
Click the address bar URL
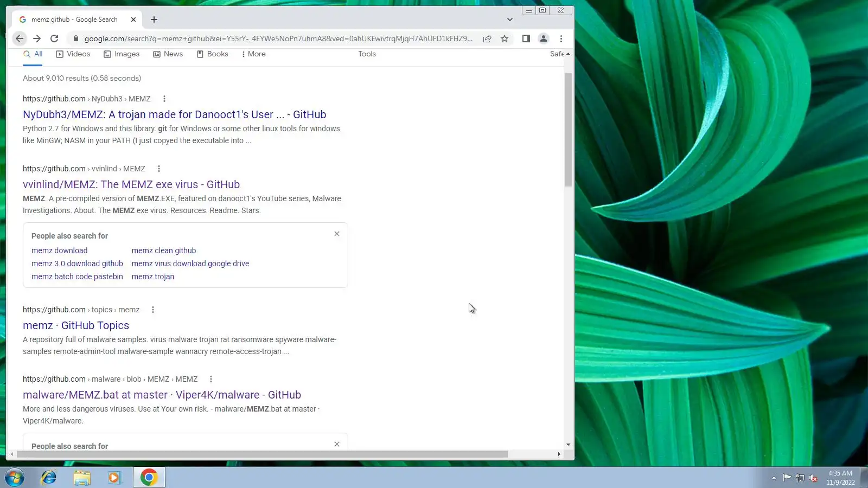[x=278, y=38]
